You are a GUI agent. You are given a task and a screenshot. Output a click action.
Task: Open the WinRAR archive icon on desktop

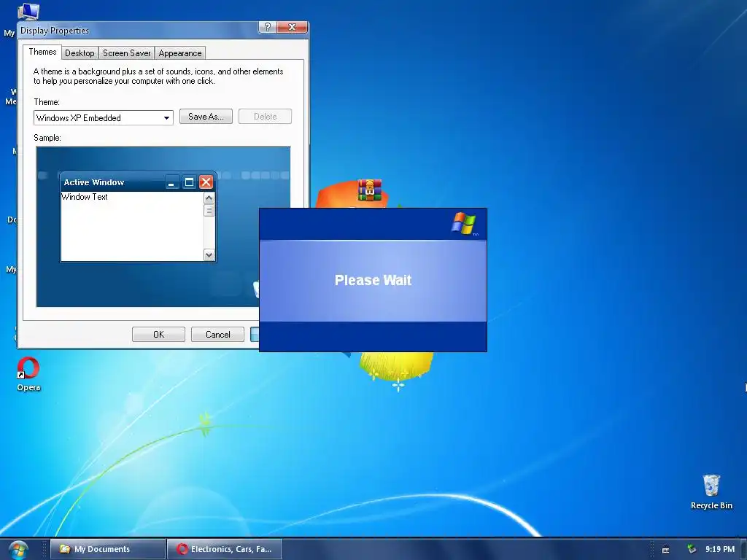[370, 190]
